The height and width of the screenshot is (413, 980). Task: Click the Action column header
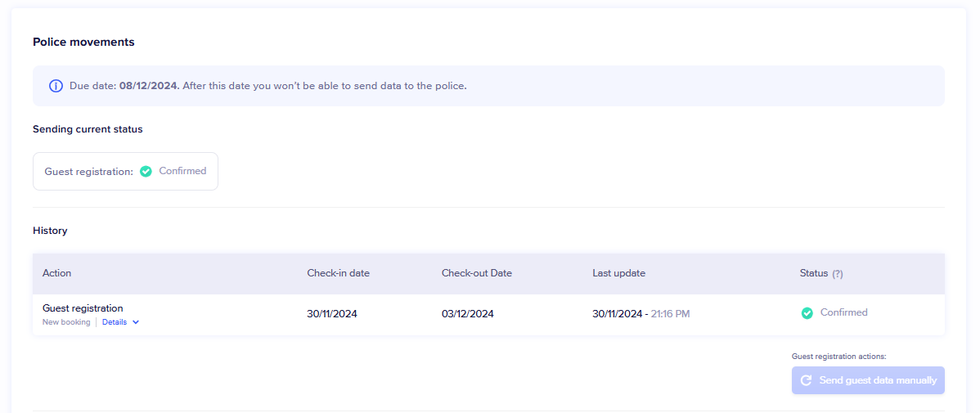[x=57, y=273]
